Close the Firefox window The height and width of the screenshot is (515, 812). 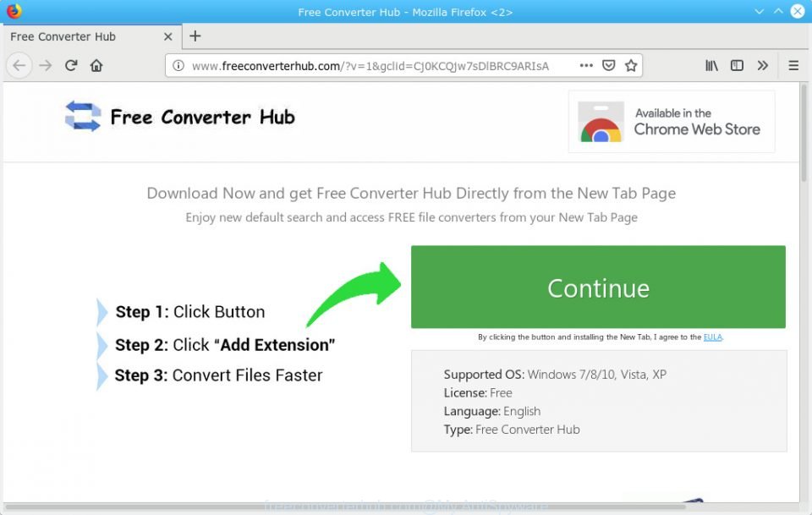point(798,11)
